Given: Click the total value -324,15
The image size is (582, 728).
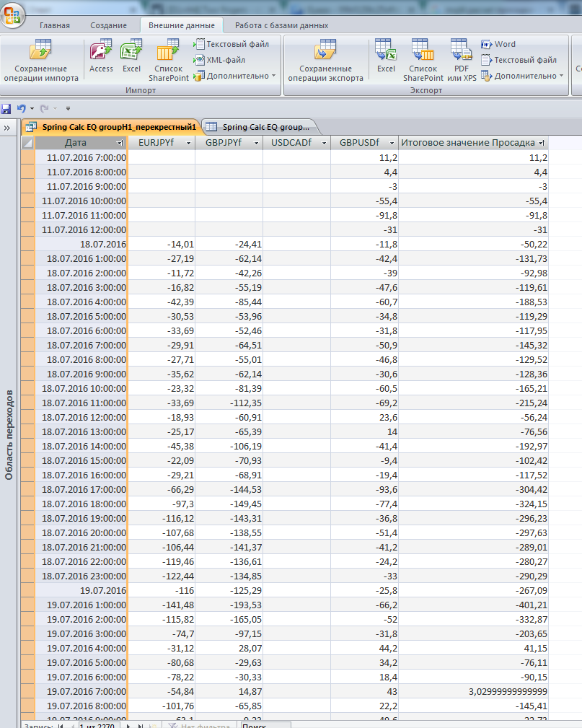Looking at the screenshot, I should click(x=473, y=504).
